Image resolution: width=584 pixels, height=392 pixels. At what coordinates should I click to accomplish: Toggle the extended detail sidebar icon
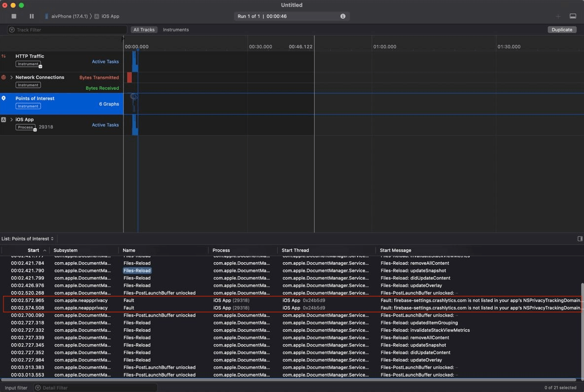pyautogui.click(x=580, y=238)
